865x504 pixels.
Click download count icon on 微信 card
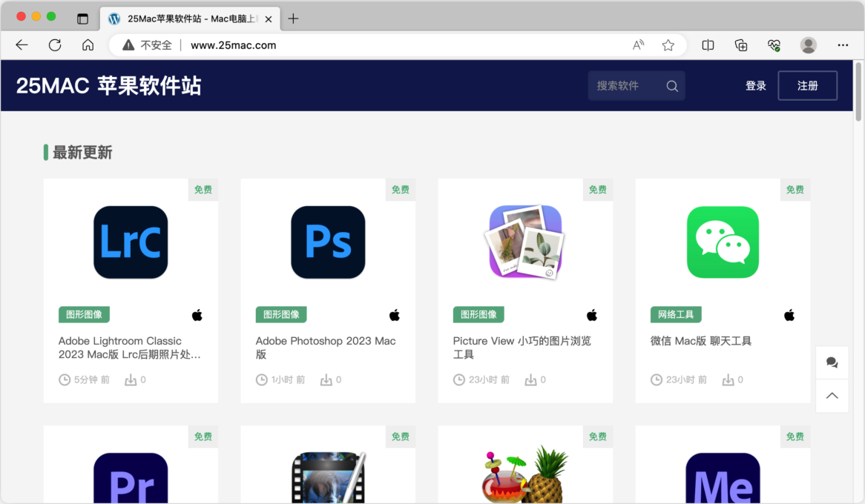pyautogui.click(x=728, y=379)
